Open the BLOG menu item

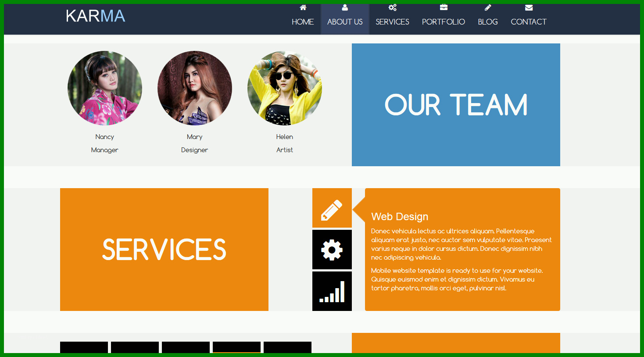click(488, 22)
